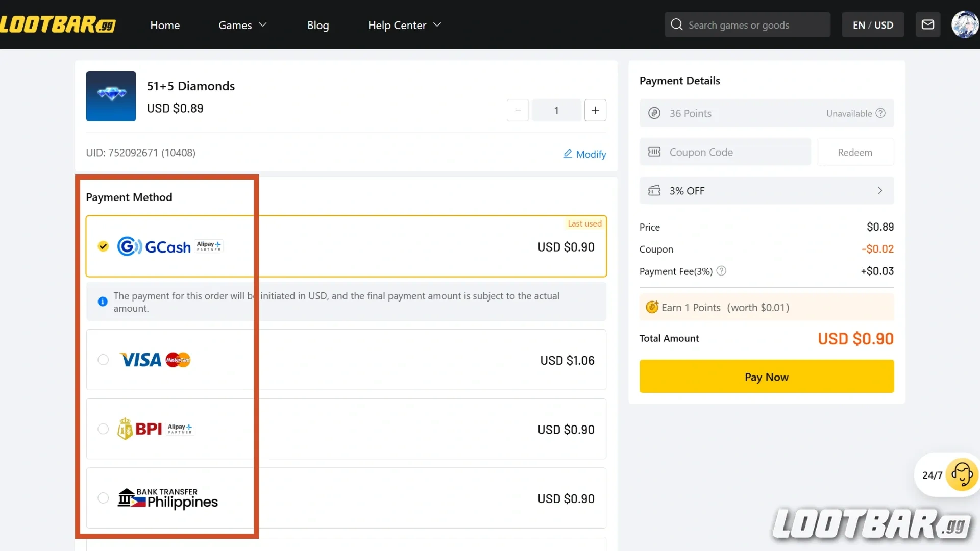
Task: Click the points coin icon
Action: (654, 113)
